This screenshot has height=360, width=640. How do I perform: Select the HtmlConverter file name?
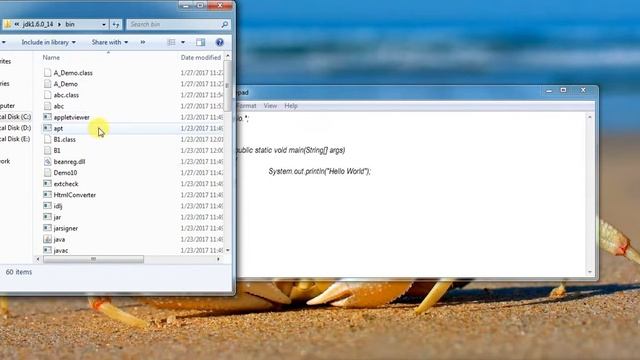click(x=75, y=195)
